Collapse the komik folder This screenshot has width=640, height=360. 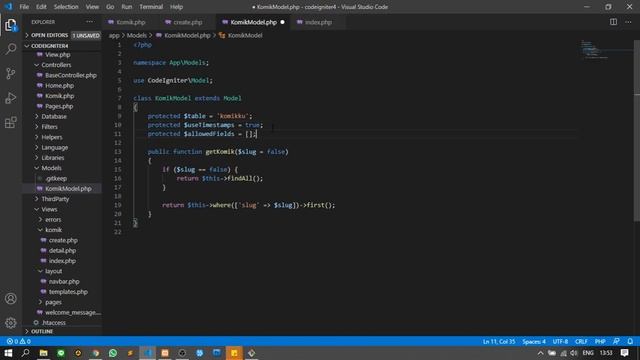click(53, 230)
